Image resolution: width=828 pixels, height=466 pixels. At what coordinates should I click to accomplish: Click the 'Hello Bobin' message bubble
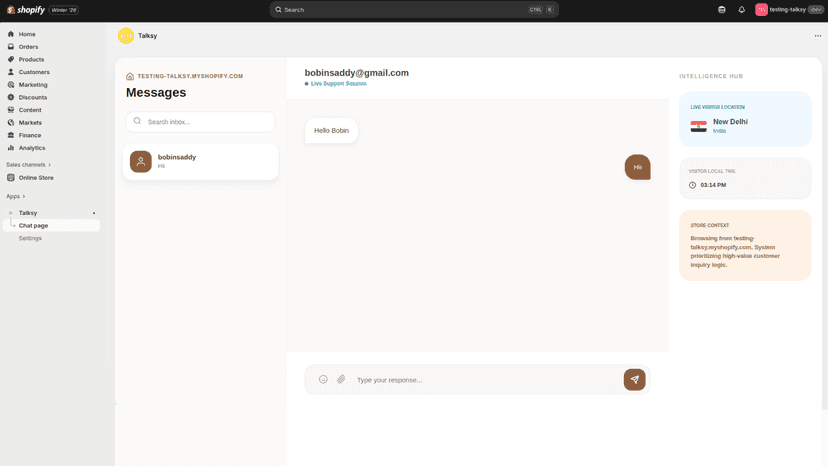point(332,131)
